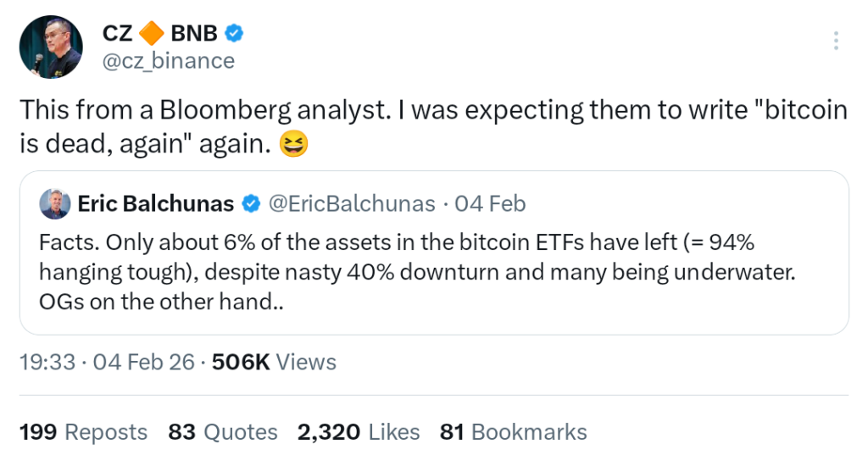The width and height of the screenshot is (868, 455).
Task: Click the orange diamond emoji in display name
Action: (x=152, y=34)
